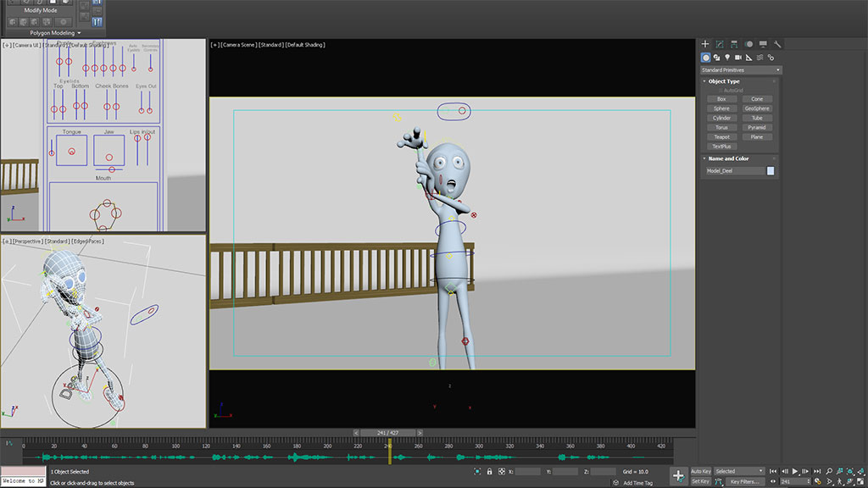
Task: Toggle Auto Key animation mode
Action: [x=701, y=471]
